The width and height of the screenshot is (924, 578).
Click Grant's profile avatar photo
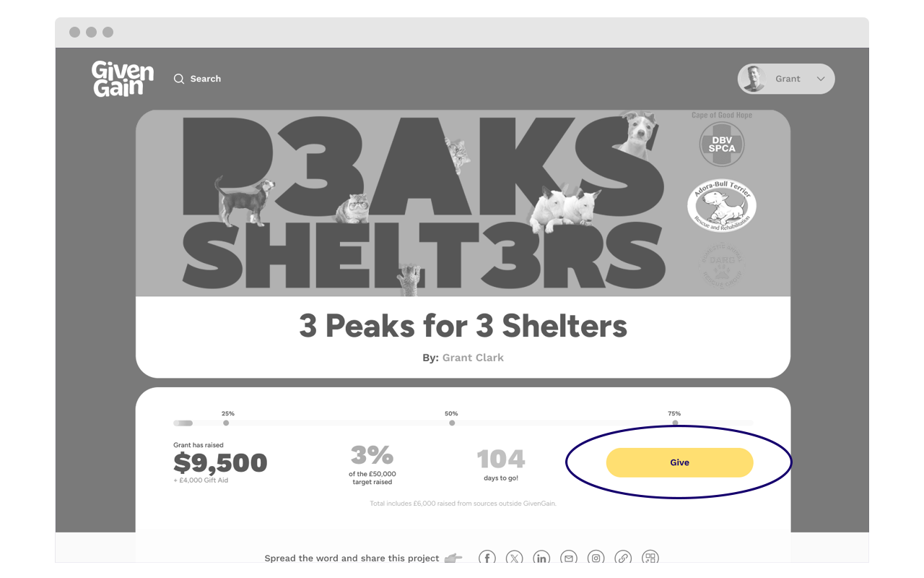(754, 79)
